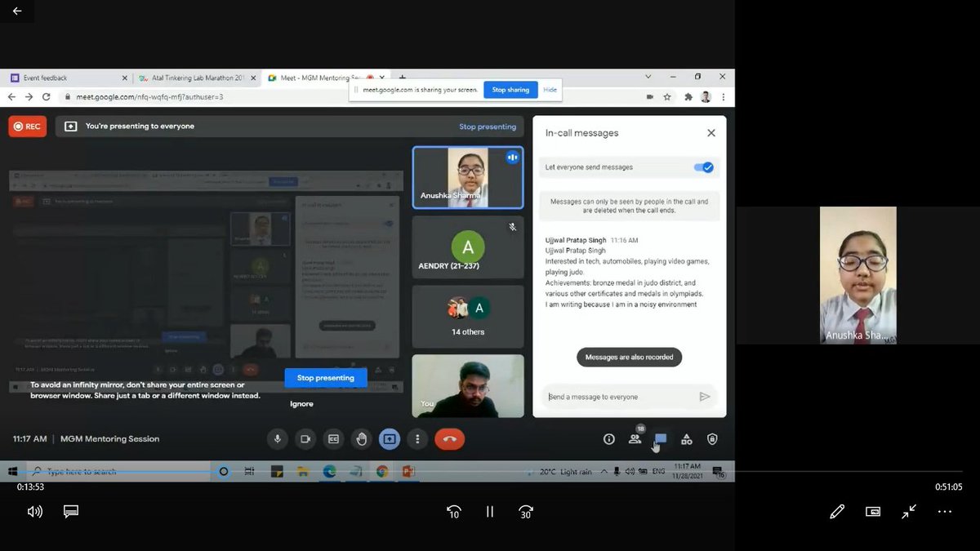Screen dimensions: 980x551
Task: Turn off the camera in Meet
Action: coord(305,438)
